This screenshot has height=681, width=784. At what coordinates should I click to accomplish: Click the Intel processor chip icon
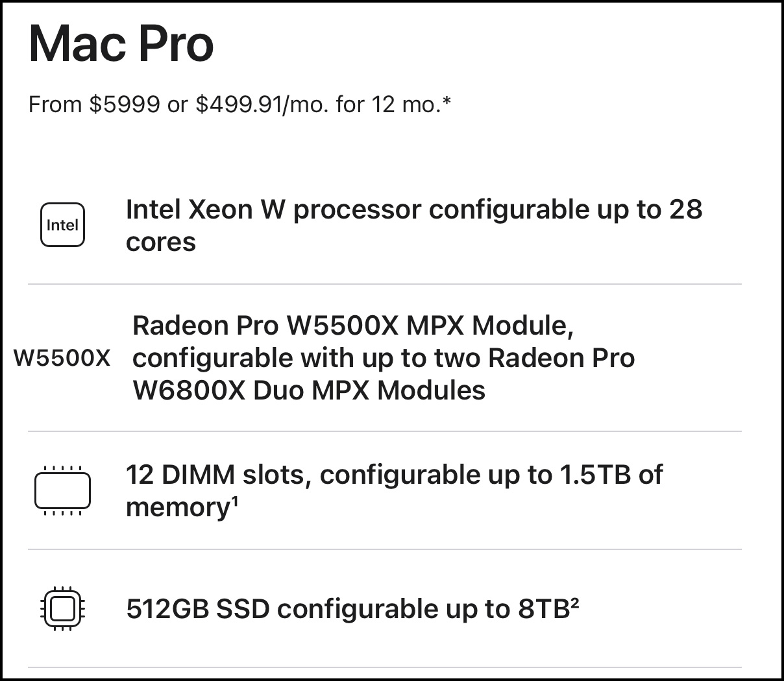click(62, 225)
